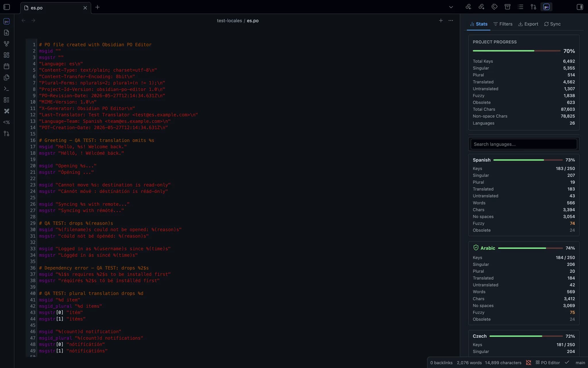
Task: Open PO Editor from the left ribbon
Action: pos(6,22)
